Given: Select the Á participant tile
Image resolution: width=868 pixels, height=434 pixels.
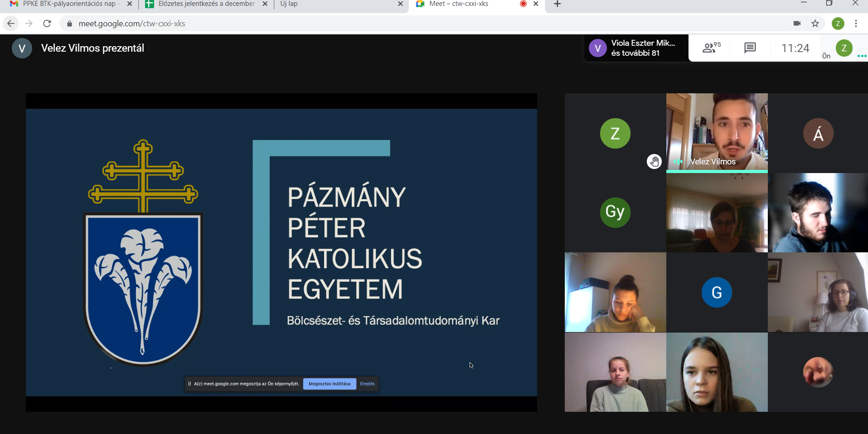Looking at the screenshot, I should point(818,133).
